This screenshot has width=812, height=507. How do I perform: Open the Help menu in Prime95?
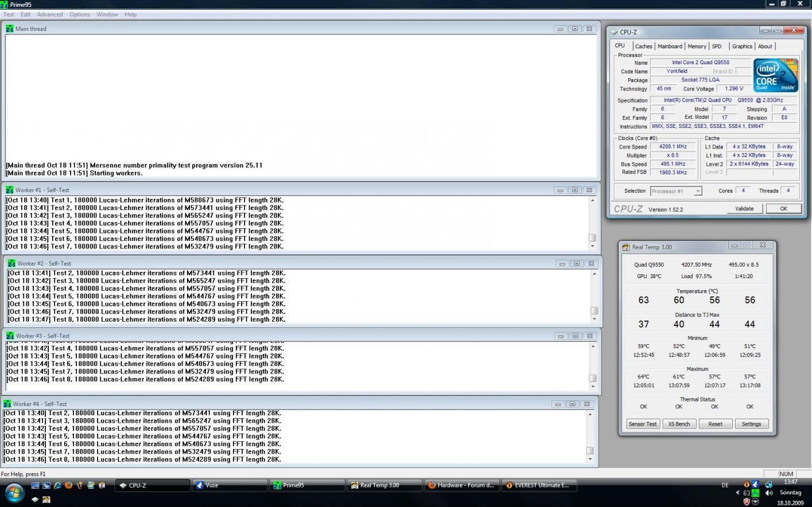pyautogui.click(x=131, y=14)
